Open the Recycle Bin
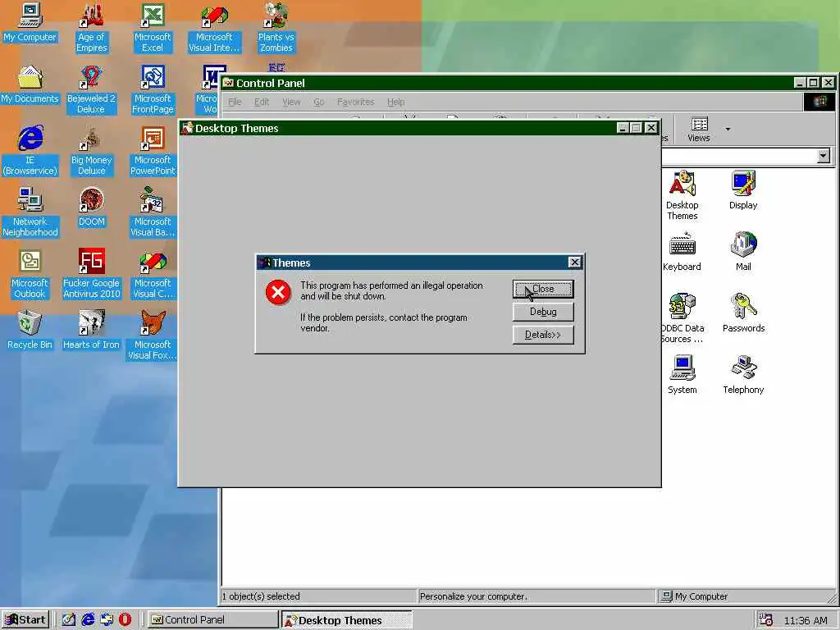Viewport: 840px width, 630px height. pyautogui.click(x=30, y=331)
